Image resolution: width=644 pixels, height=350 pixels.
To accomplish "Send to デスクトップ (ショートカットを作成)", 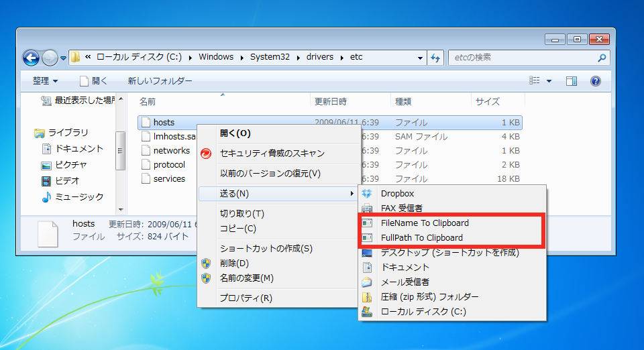I will pyautogui.click(x=452, y=253).
